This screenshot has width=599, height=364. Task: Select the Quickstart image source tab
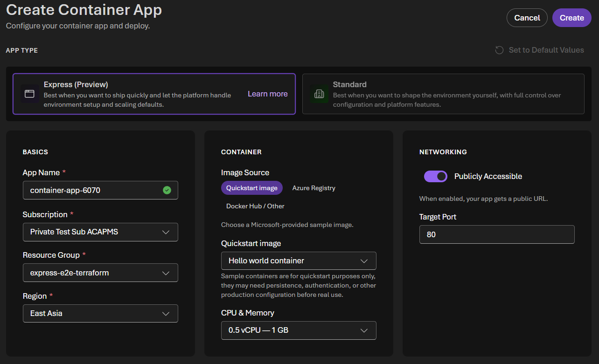[252, 188]
